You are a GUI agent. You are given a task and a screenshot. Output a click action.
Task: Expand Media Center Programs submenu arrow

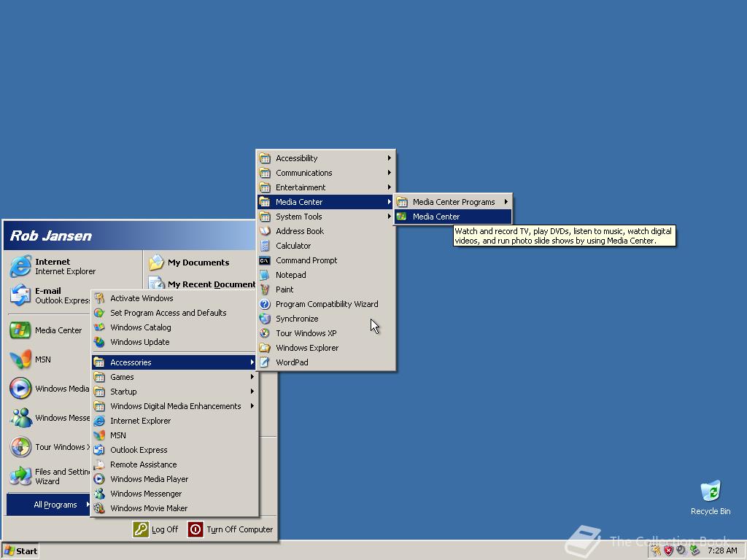[506, 202]
